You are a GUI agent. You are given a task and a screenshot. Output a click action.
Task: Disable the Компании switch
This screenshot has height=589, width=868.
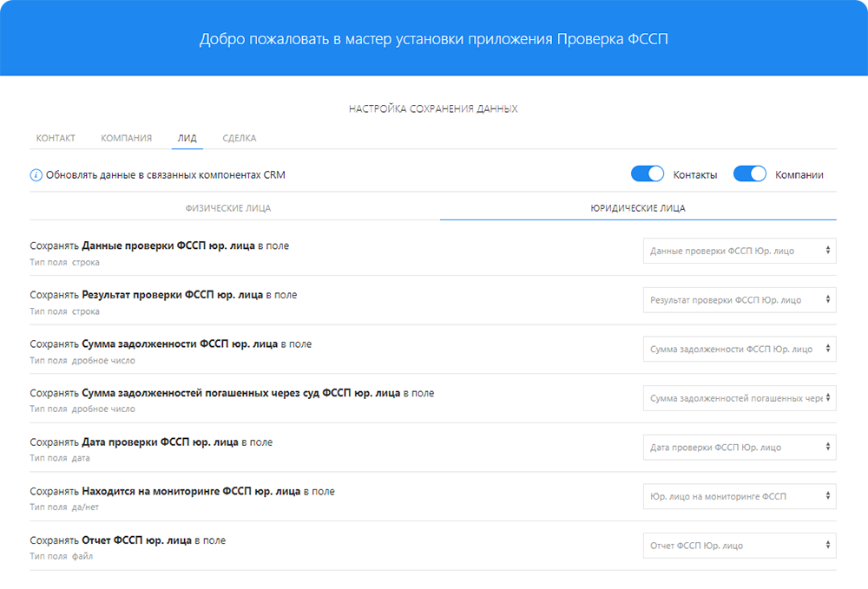pos(750,174)
